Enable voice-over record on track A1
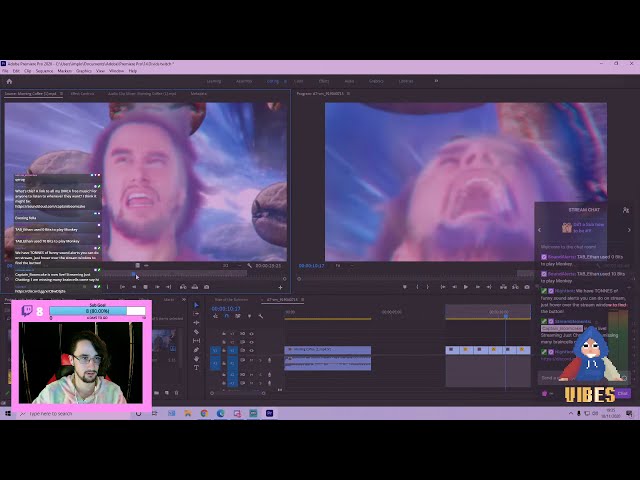Image resolution: width=640 pixels, height=480 pixels. 269,360
